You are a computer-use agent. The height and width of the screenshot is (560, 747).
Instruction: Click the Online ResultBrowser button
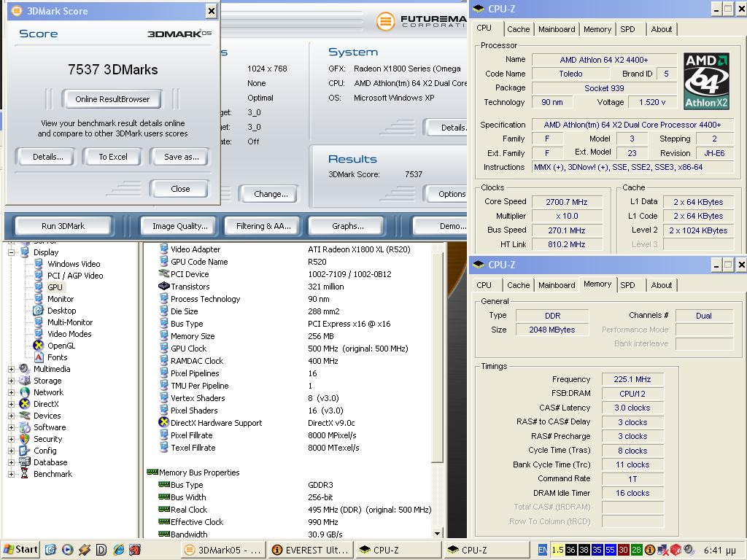[112, 99]
